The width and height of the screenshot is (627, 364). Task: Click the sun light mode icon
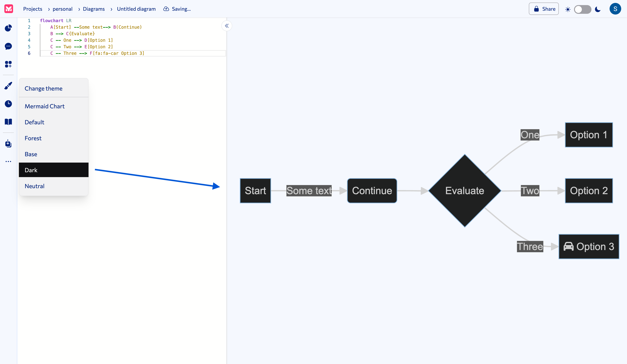(567, 9)
